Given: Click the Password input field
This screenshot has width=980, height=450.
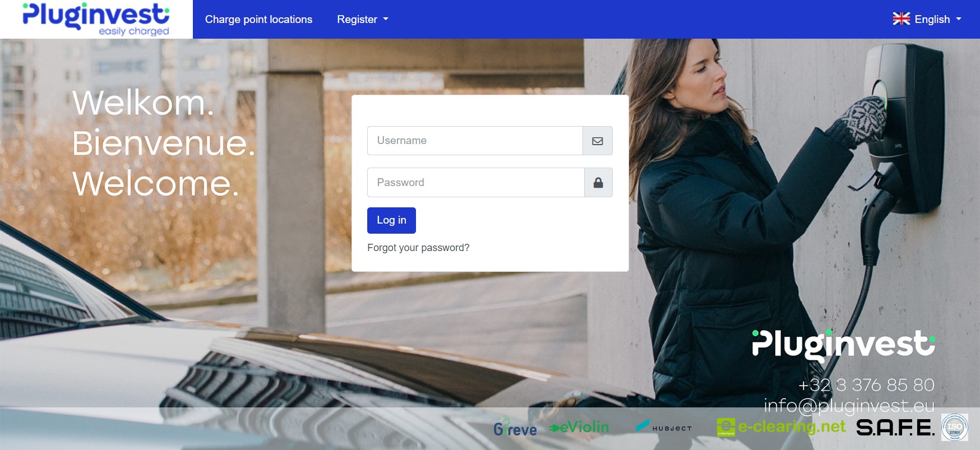Looking at the screenshot, I should coord(475,183).
